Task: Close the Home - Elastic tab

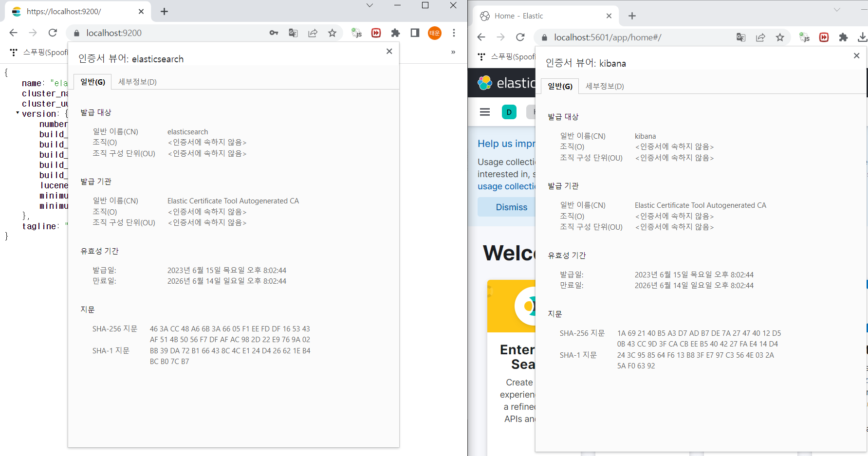Action: [x=609, y=16]
